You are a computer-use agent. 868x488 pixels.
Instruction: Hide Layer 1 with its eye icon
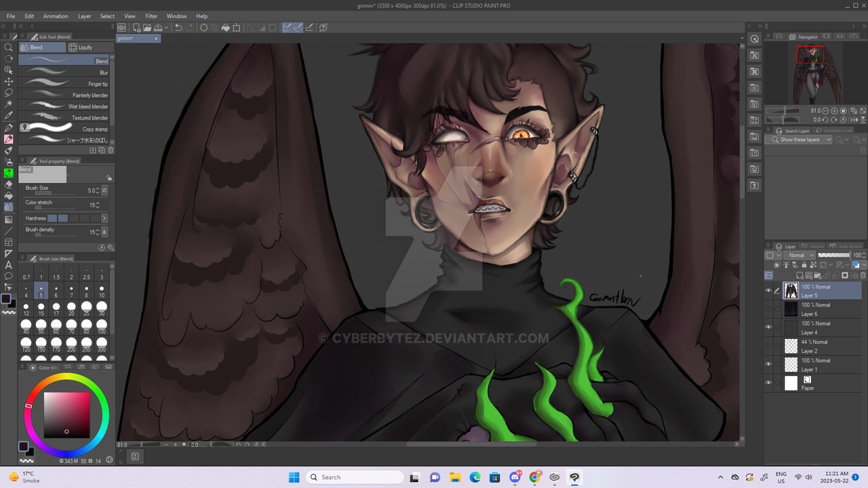click(768, 364)
